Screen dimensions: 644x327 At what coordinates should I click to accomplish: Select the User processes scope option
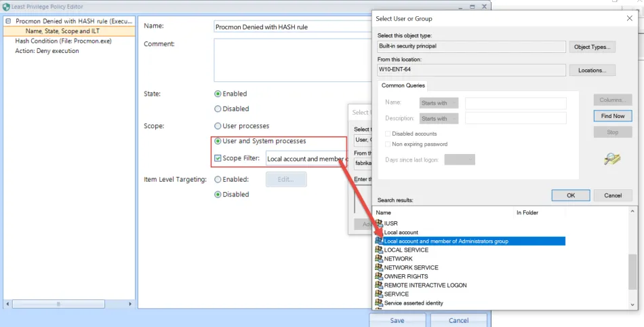coord(218,126)
